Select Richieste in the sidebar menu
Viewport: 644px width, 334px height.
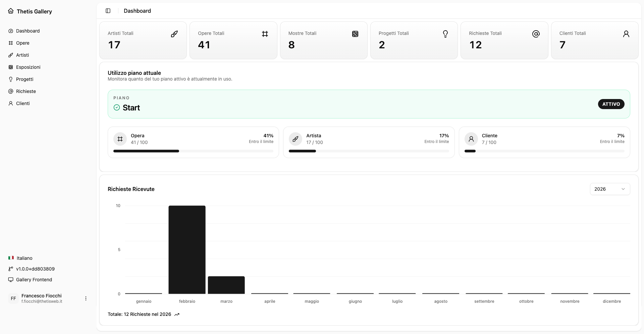click(x=26, y=91)
